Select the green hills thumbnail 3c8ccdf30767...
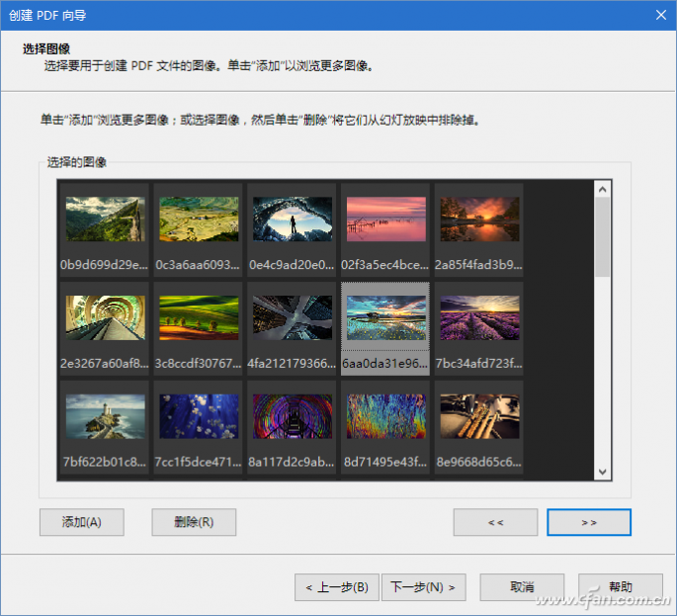The height and width of the screenshot is (616, 677). [199, 317]
